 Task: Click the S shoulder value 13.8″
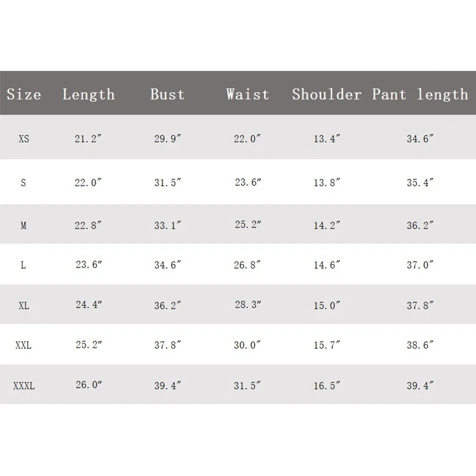point(327,183)
